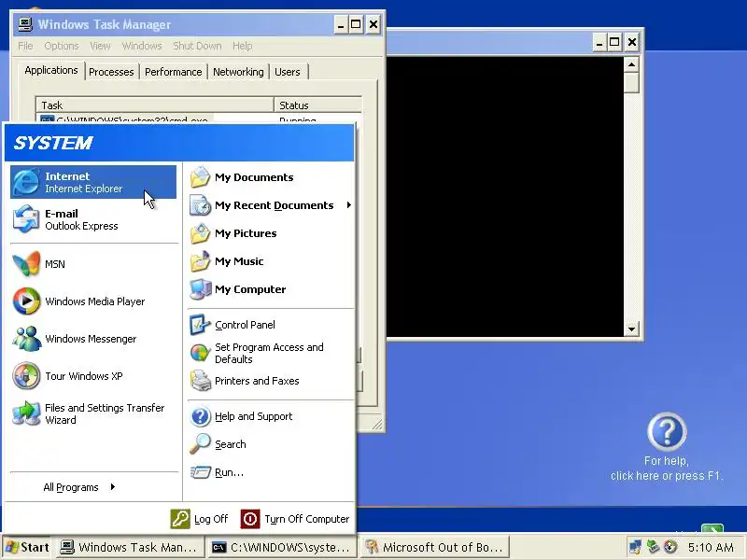Open My Computer
Screen dimensions: 747x560
point(271,289)
